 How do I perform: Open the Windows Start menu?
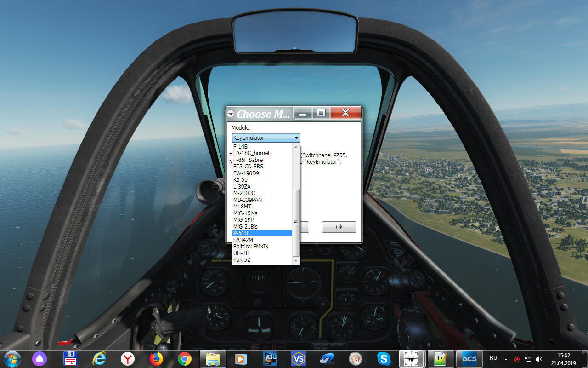(12, 358)
